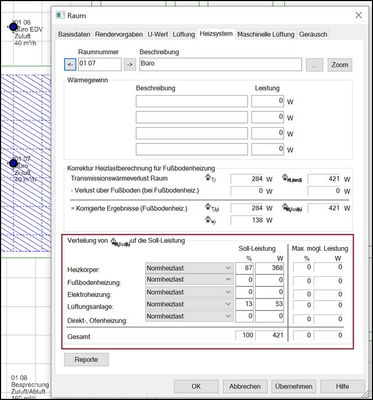
Task: Click Heizkörper Max. mögl. Leistung percent field
Action: point(303,267)
